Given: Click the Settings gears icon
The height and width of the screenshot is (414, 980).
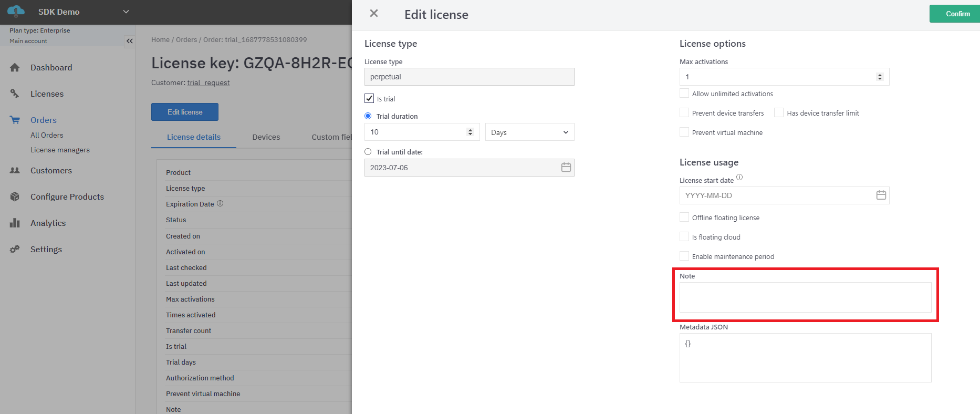Looking at the screenshot, I should click(x=15, y=249).
